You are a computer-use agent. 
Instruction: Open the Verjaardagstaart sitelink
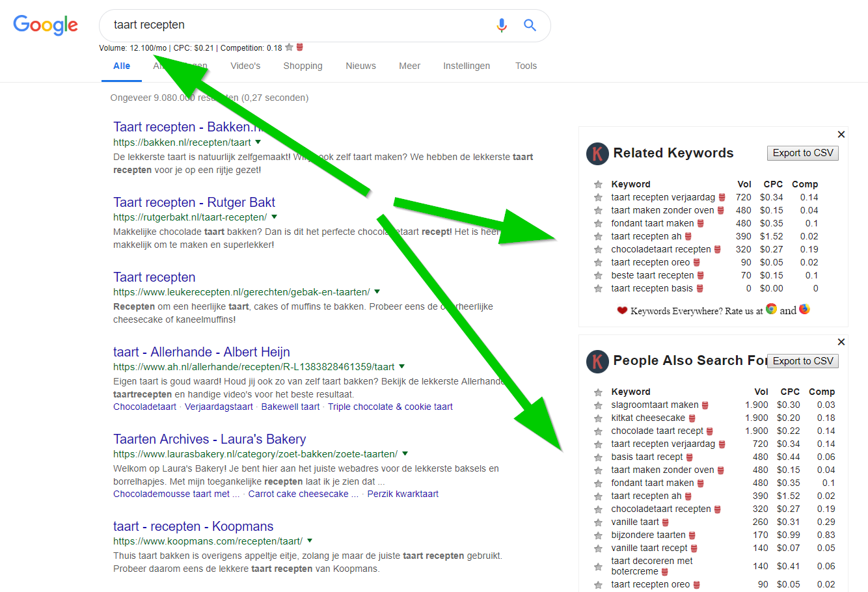tap(219, 407)
